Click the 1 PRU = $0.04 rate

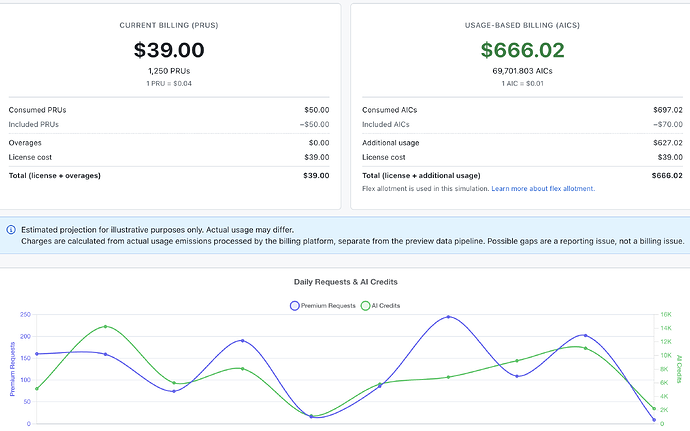coord(169,83)
